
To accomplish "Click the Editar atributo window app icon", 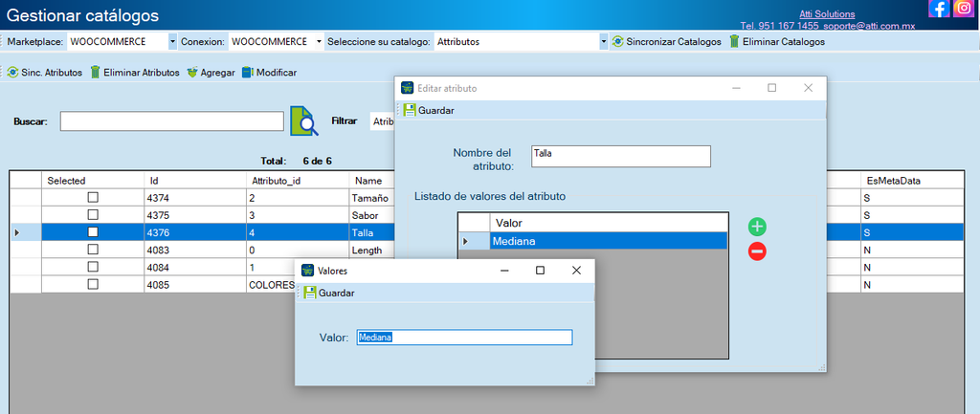I will point(407,88).
